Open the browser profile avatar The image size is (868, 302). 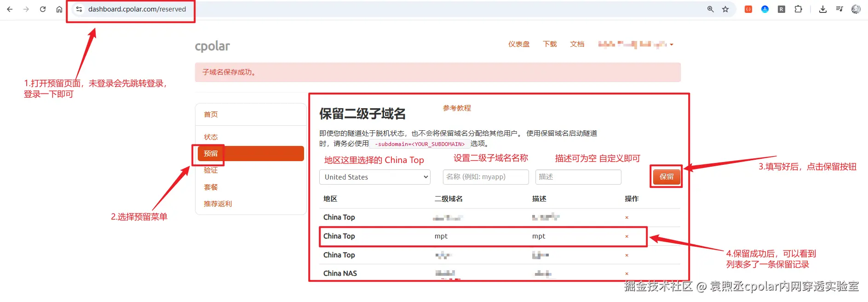(856, 9)
